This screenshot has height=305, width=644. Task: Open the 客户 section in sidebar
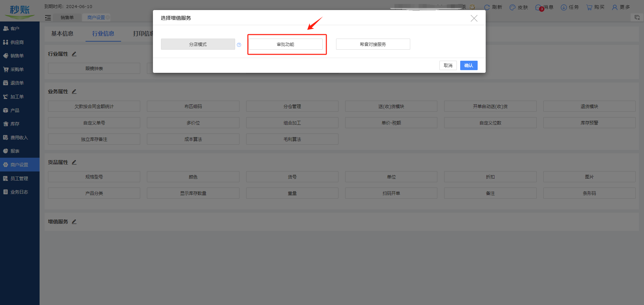(20, 29)
